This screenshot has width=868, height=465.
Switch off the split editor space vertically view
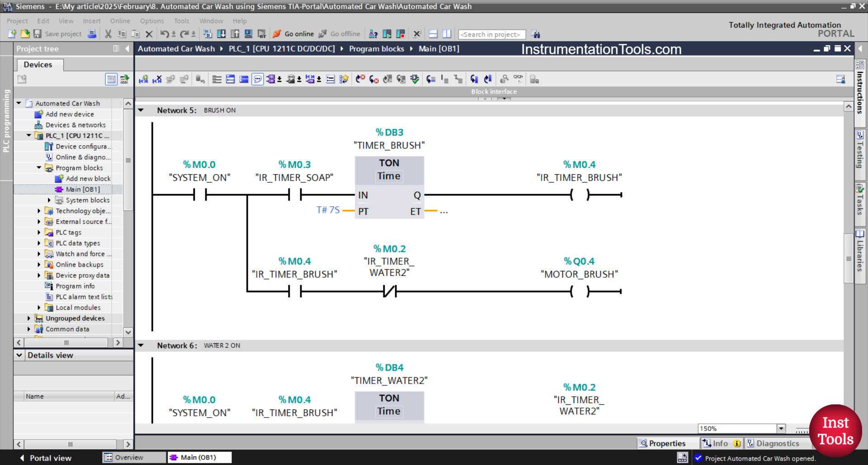(x=447, y=34)
